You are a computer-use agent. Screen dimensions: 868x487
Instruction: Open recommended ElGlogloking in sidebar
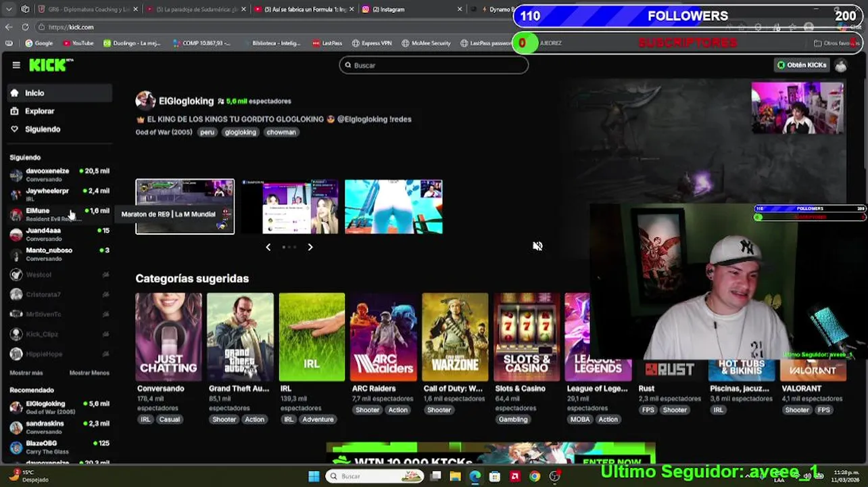point(59,408)
